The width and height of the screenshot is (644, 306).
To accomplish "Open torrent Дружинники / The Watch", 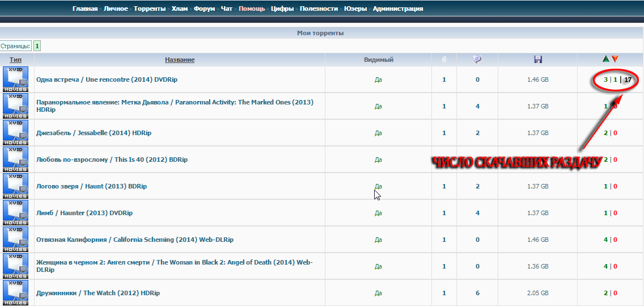I will pos(98,294).
